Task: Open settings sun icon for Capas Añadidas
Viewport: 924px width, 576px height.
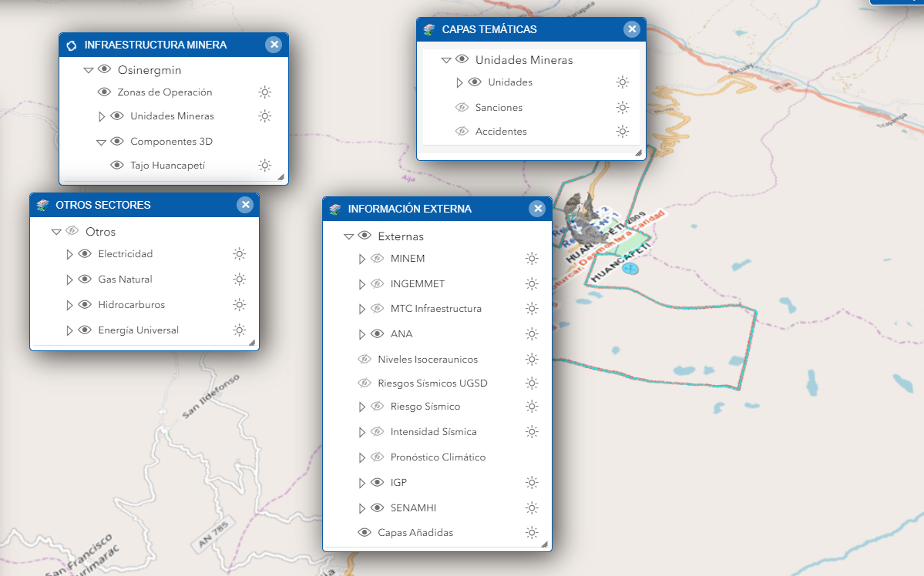Action: pos(532,532)
